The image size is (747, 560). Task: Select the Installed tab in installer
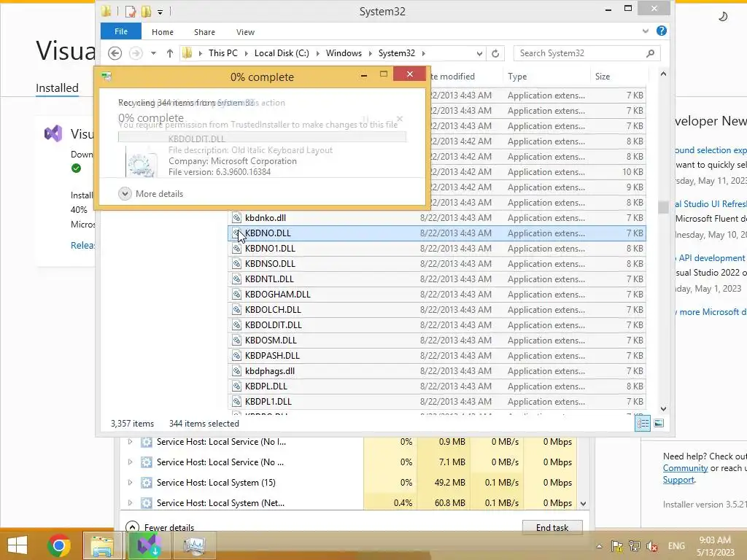pos(57,88)
